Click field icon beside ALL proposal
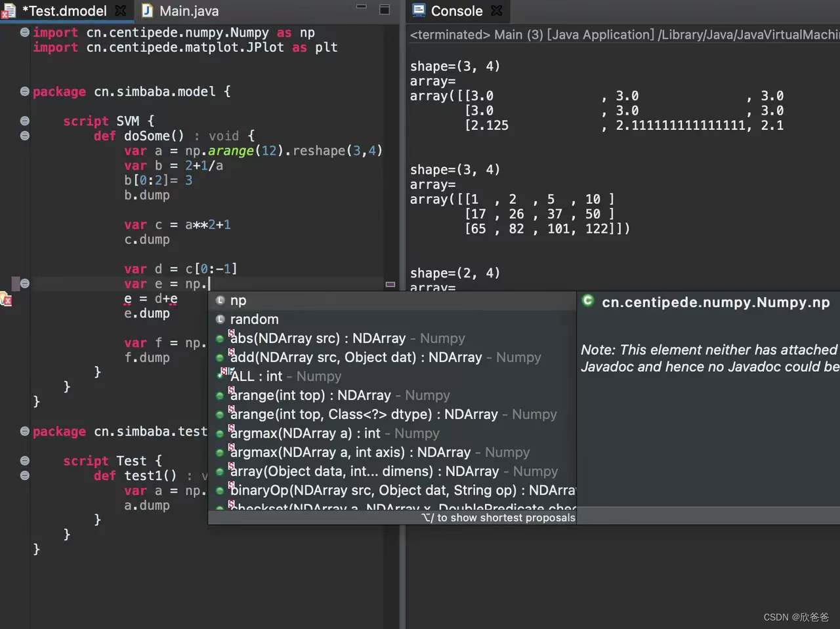 point(220,376)
